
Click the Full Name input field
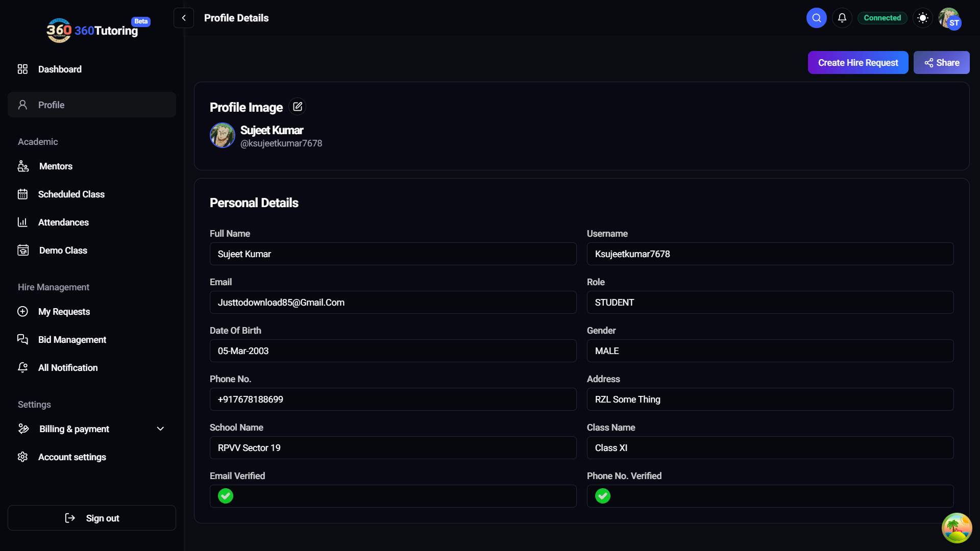(393, 254)
